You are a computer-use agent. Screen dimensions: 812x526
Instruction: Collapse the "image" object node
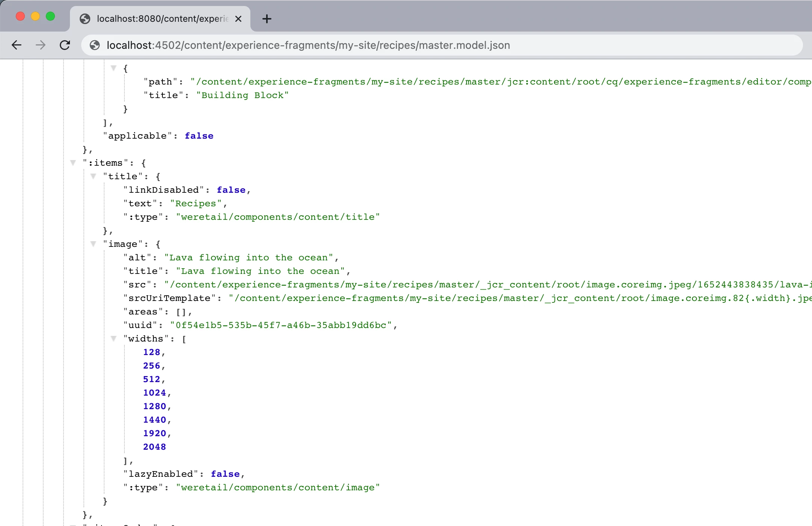(x=94, y=244)
